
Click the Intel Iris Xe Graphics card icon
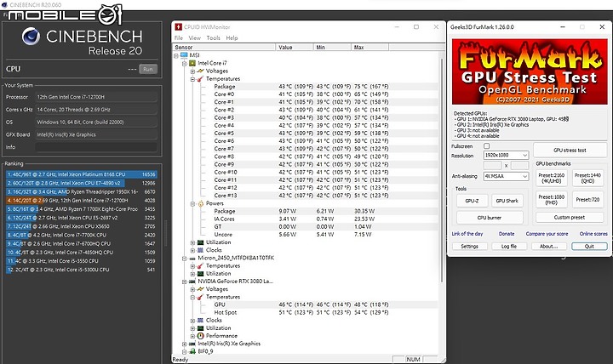[x=192, y=344]
